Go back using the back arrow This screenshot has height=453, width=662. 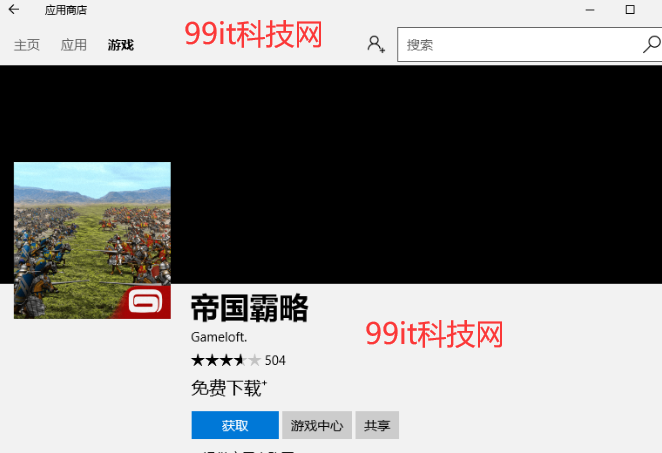tap(14, 9)
